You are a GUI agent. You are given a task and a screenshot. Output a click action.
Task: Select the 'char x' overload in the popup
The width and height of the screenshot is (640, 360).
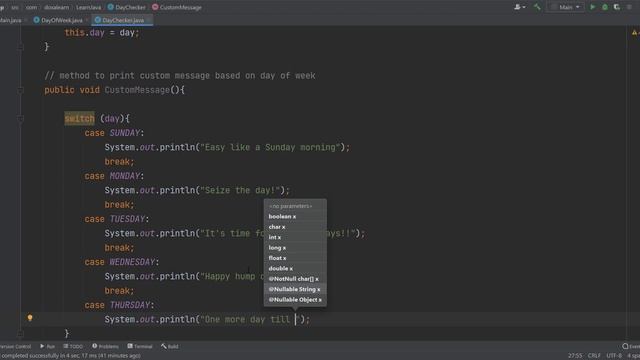295,227
